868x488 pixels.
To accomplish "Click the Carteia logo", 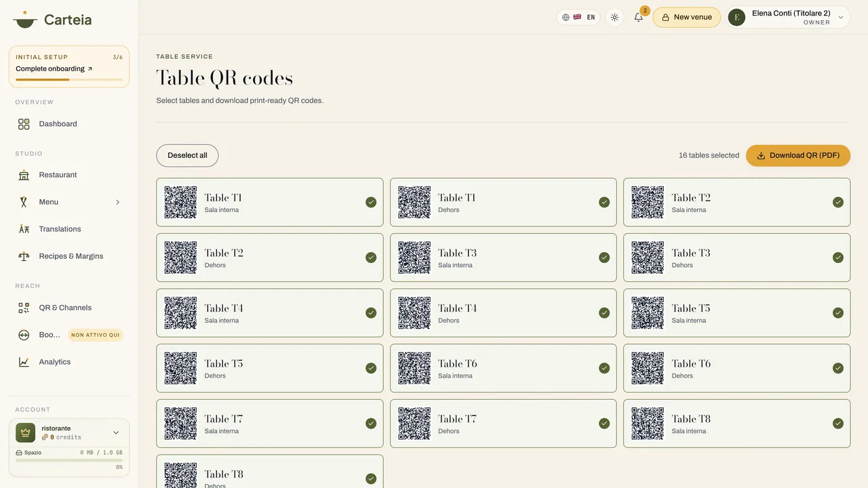I will [52, 20].
